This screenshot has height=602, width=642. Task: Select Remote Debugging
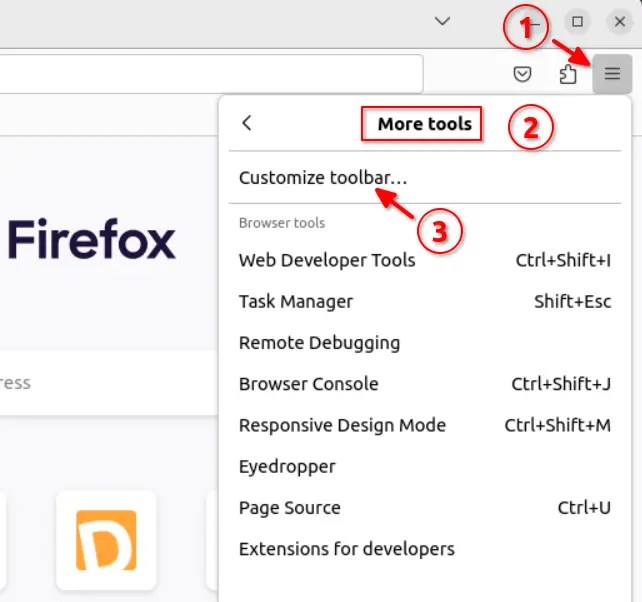(x=425, y=343)
